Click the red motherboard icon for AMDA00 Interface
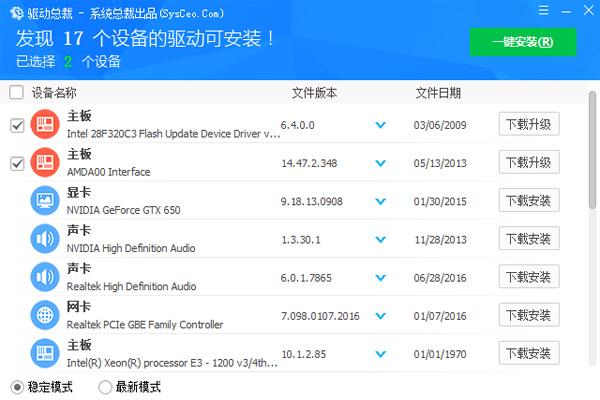 45,162
